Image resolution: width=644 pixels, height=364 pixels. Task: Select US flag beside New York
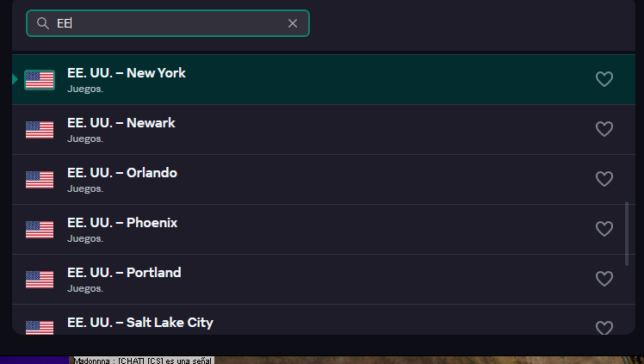coord(40,80)
